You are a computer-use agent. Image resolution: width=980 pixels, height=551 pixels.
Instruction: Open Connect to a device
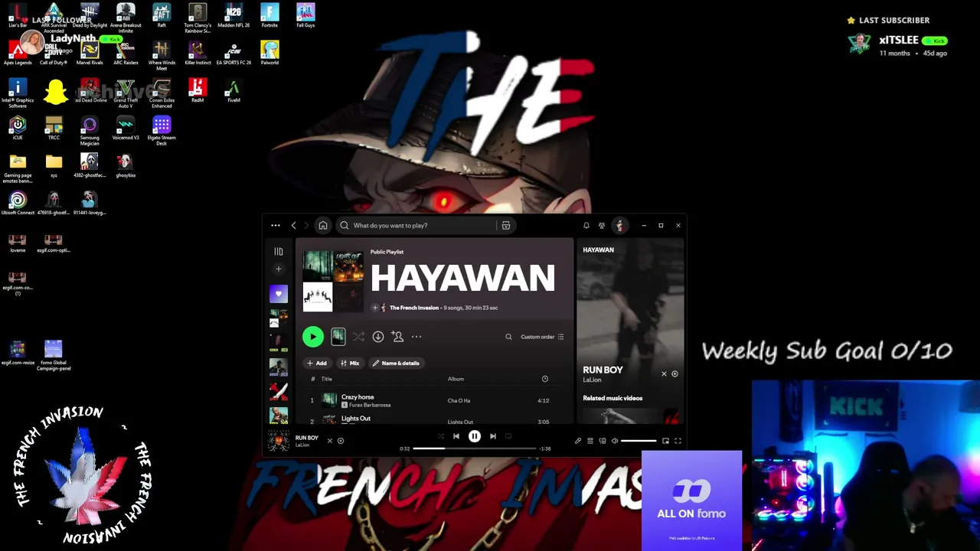603,441
